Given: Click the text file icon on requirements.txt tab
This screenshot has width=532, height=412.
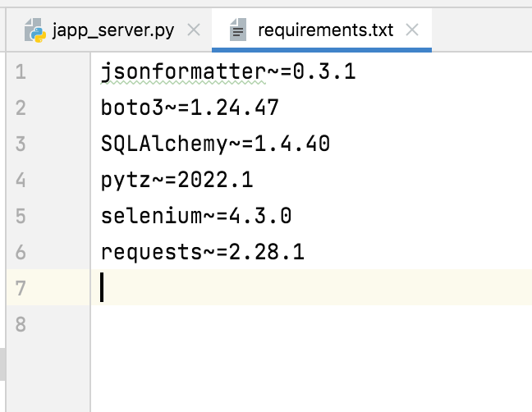Looking at the screenshot, I should 238,30.
